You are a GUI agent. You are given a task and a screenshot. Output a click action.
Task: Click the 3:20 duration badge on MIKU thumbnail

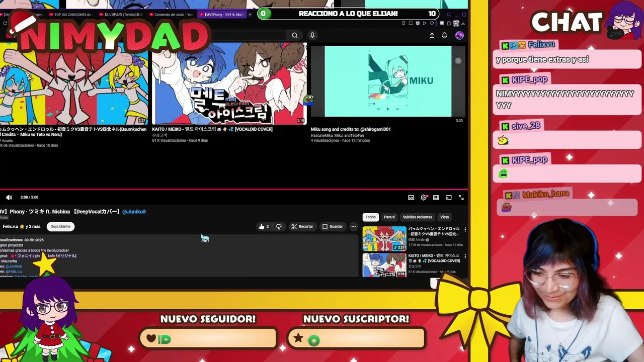pos(459,121)
